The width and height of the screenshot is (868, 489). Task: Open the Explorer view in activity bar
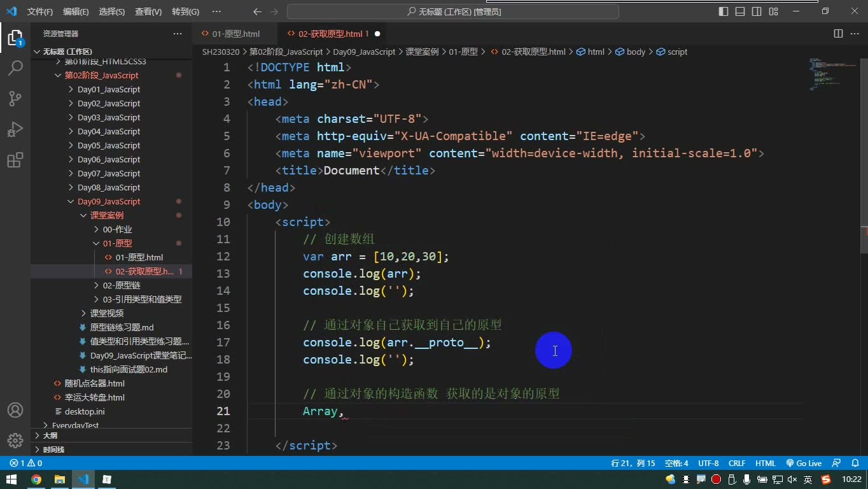15,38
